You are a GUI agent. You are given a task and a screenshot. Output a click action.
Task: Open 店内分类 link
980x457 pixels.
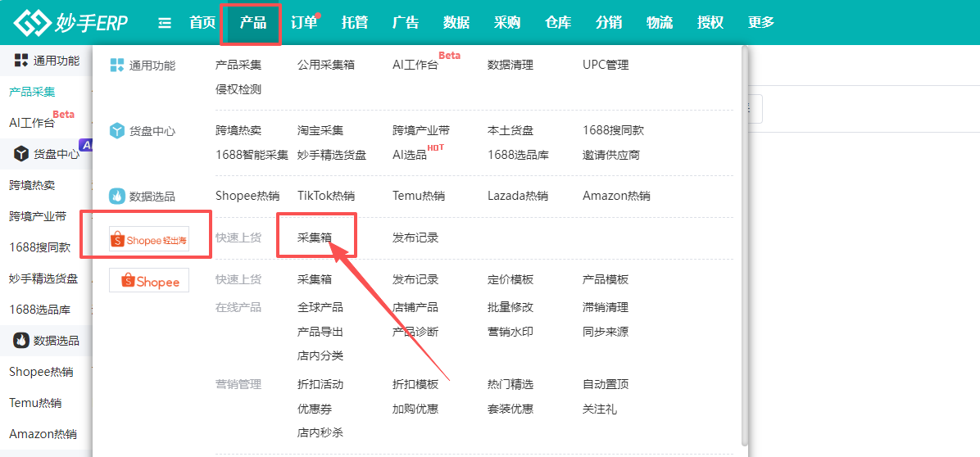320,356
